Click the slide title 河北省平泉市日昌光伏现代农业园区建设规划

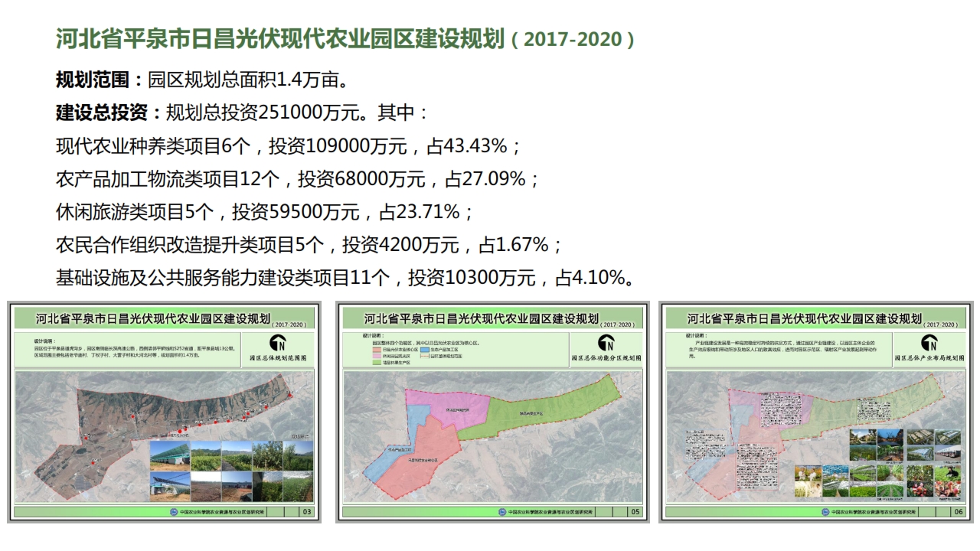pyautogui.click(x=280, y=38)
